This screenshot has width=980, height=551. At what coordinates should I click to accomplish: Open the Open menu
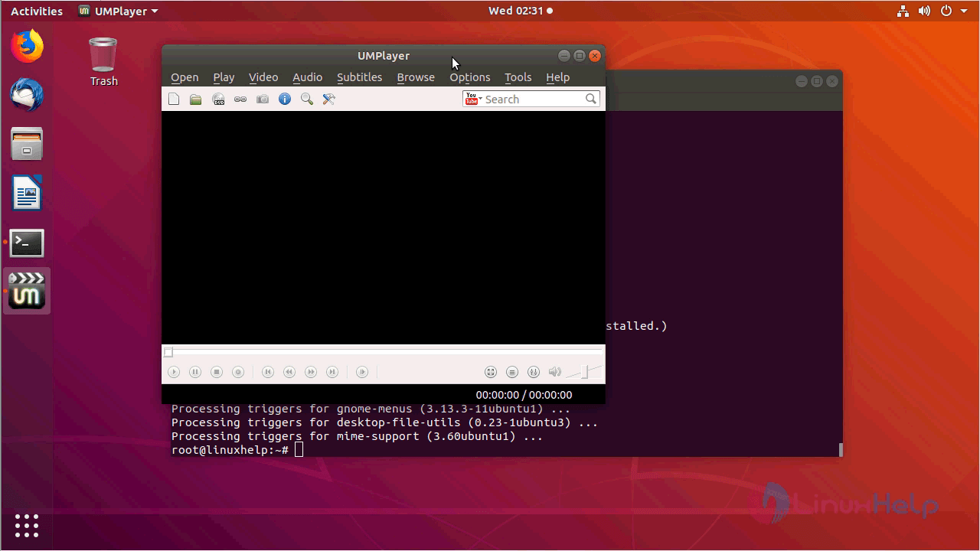(x=185, y=77)
